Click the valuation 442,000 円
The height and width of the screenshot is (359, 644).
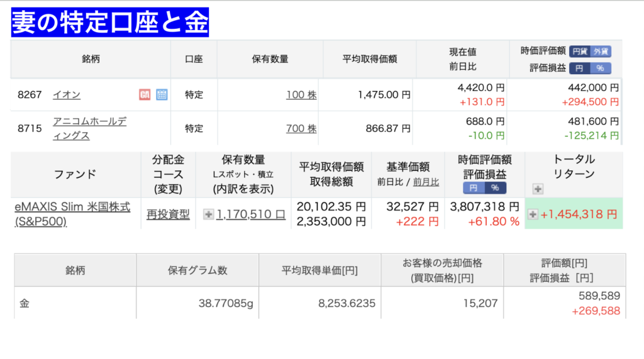coord(594,88)
